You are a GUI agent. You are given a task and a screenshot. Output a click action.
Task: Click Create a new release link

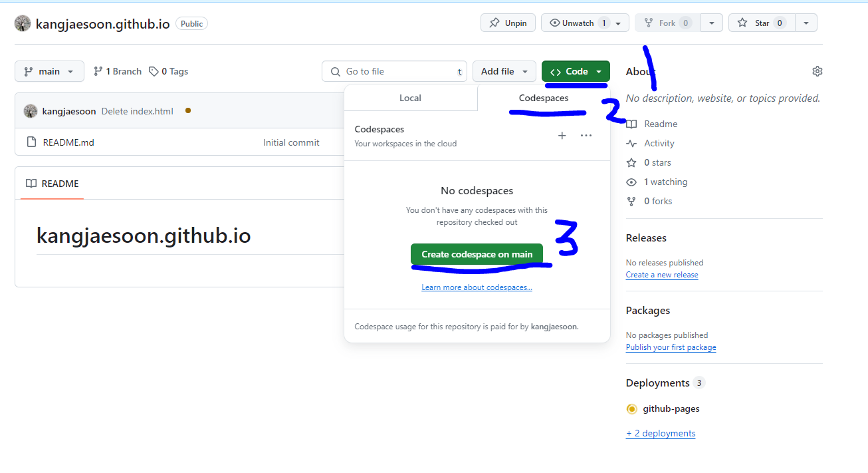point(662,275)
